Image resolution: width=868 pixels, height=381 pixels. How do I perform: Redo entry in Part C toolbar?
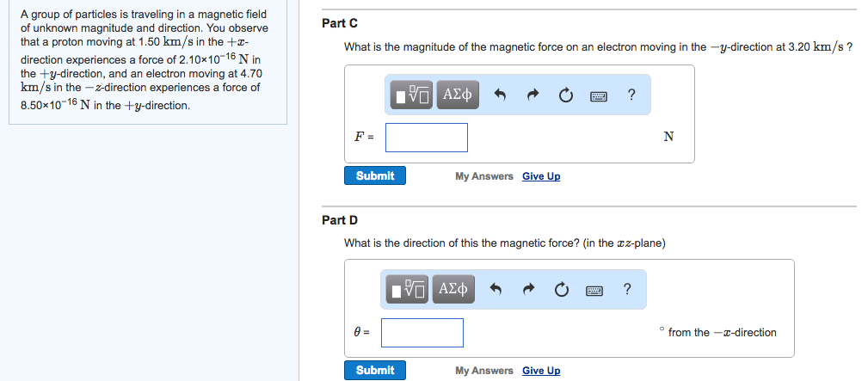point(532,95)
